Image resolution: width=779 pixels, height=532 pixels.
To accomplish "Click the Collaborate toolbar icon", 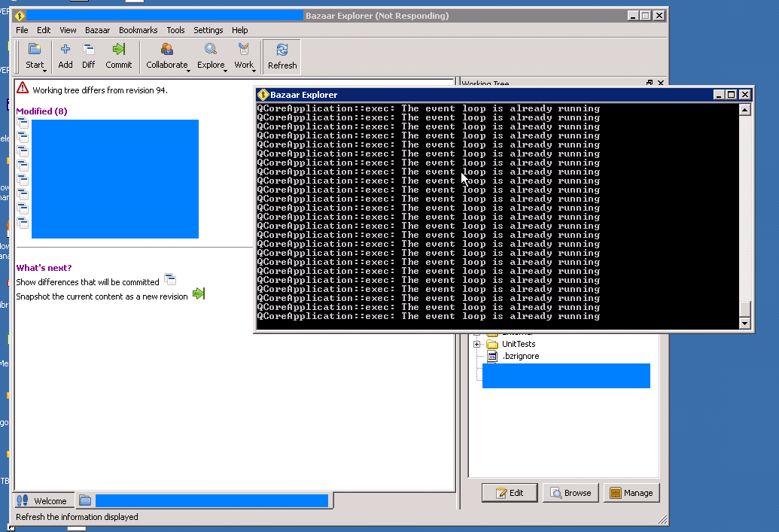I will click(x=166, y=50).
